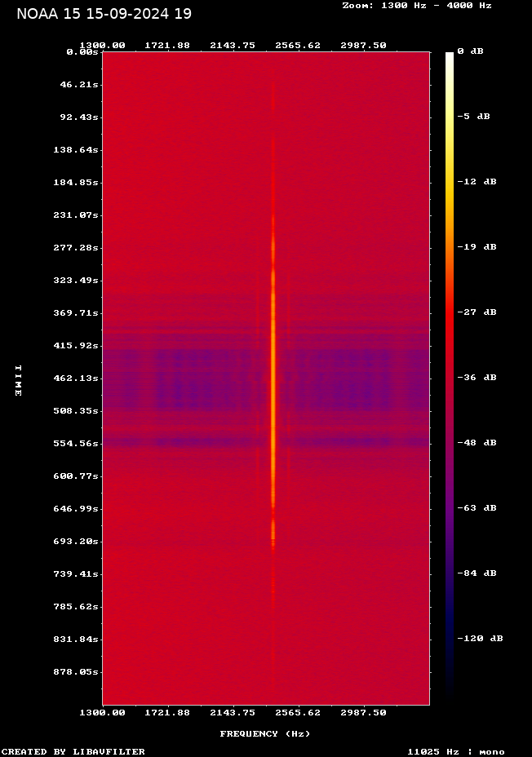Click the NOAA 15 15-09-2024 title text
The image size is (532, 757).
[104, 14]
